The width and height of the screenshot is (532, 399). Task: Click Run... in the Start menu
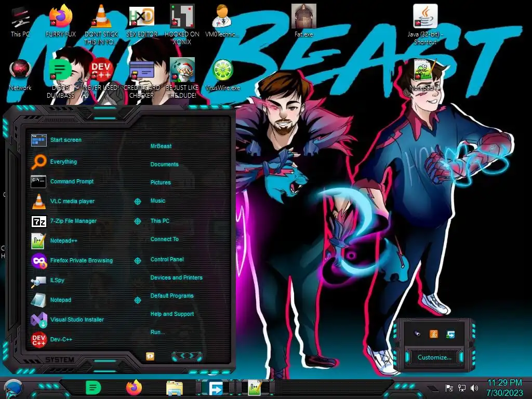157,332
